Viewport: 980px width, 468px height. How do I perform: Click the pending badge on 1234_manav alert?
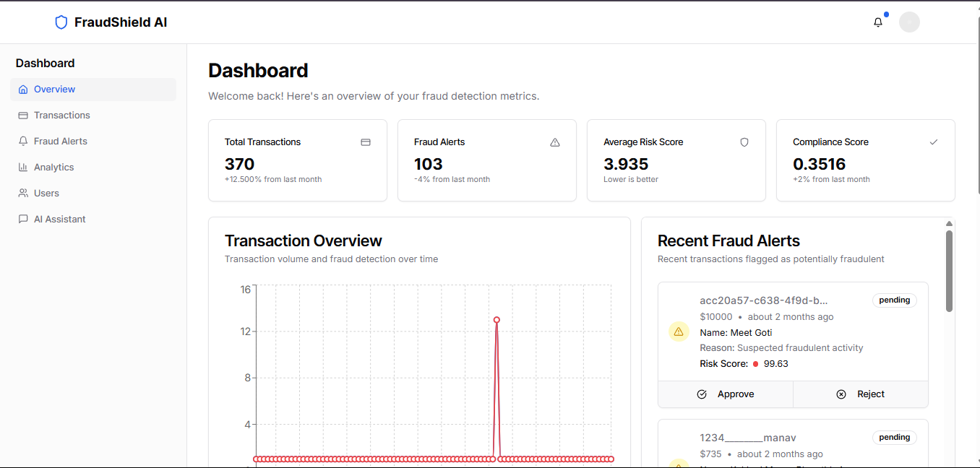(x=895, y=438)
